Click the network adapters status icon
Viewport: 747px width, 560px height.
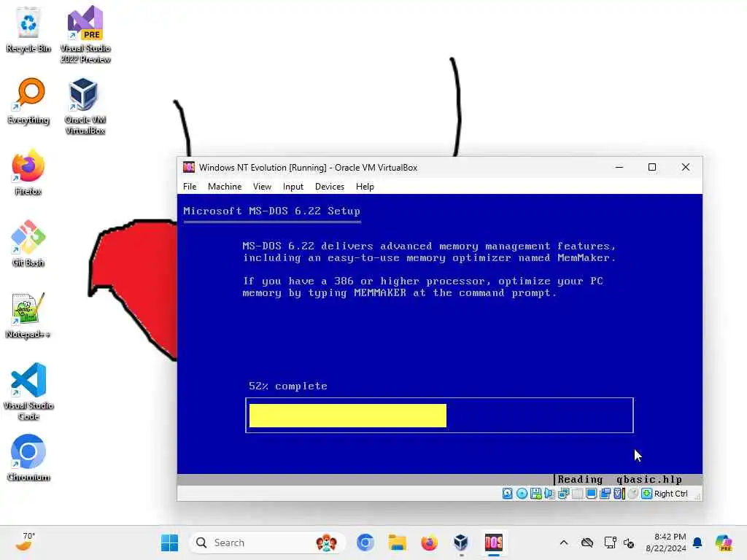(x=563, y=494)
